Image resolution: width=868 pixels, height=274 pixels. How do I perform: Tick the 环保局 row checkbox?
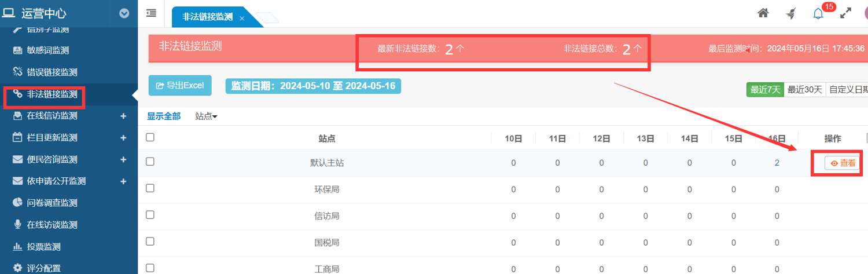150,188
